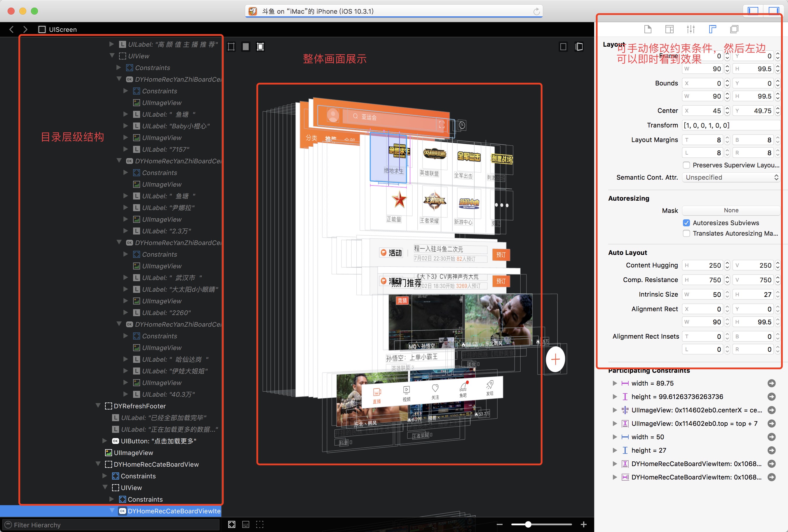Select the wireframe and content view mode
Image resolution: width=788 pixels, height=532 pixels.
tap(260, 46)
